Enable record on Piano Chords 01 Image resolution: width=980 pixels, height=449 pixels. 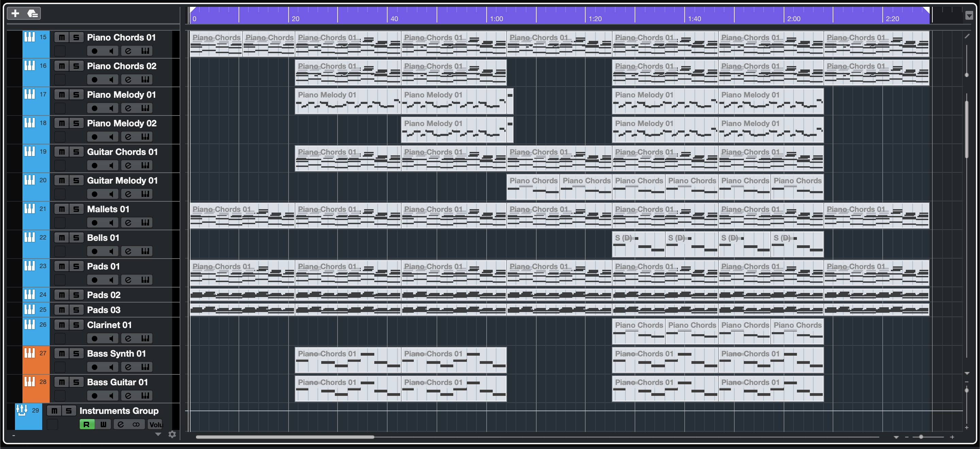[94, 51]
